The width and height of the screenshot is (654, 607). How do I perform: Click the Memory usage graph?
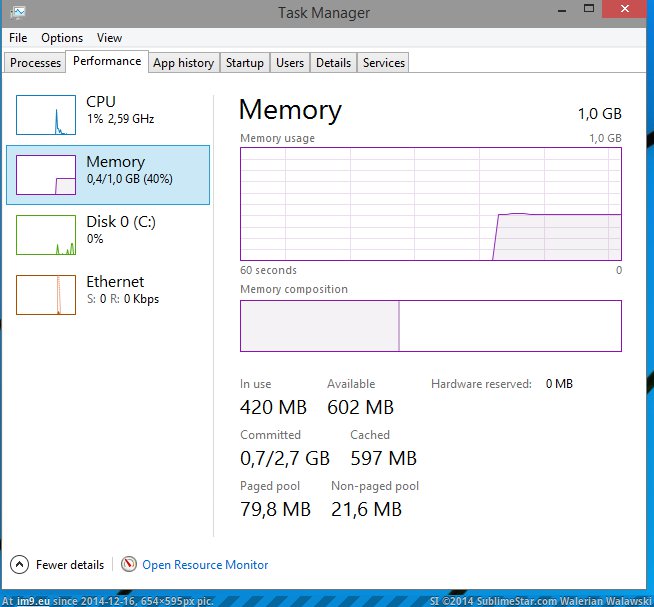[430, 204]
